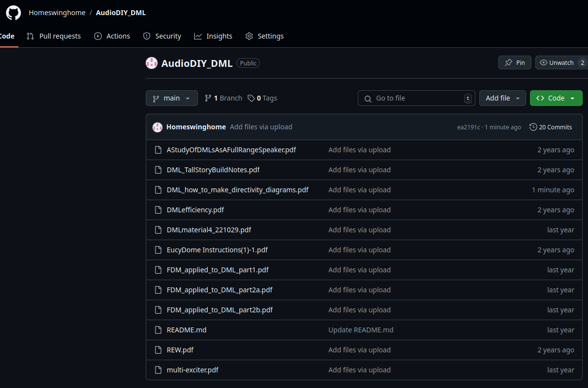The height and width of the screenshot is (388, 588).
Task: Click file icon for FDM_applied_to_DML_part1.pdf
Action: (x=158, y=270)
